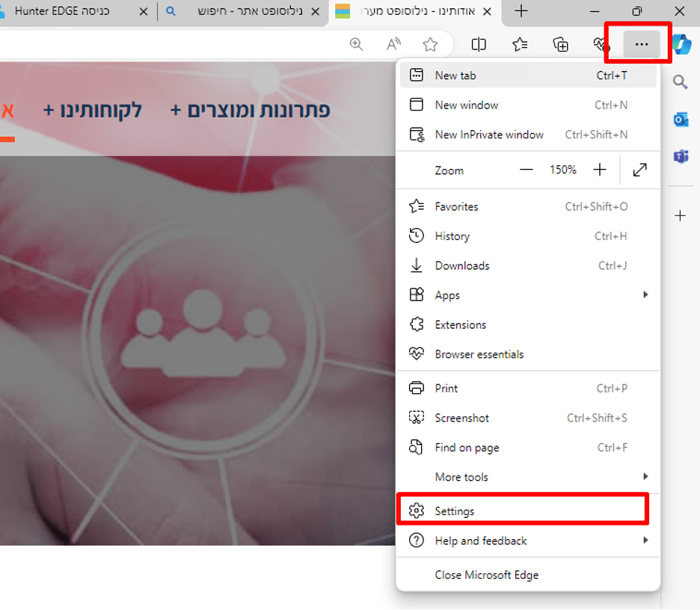Click the people group icon on the webpage
This screenshot has width=700, height=610.
(x=203, y=333)
